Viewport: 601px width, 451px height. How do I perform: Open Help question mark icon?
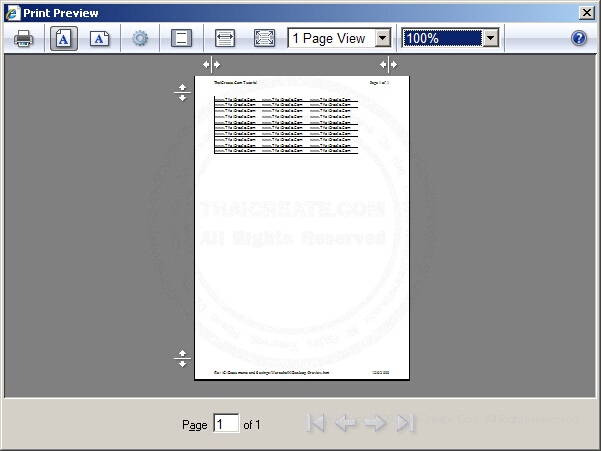[579, 38]
